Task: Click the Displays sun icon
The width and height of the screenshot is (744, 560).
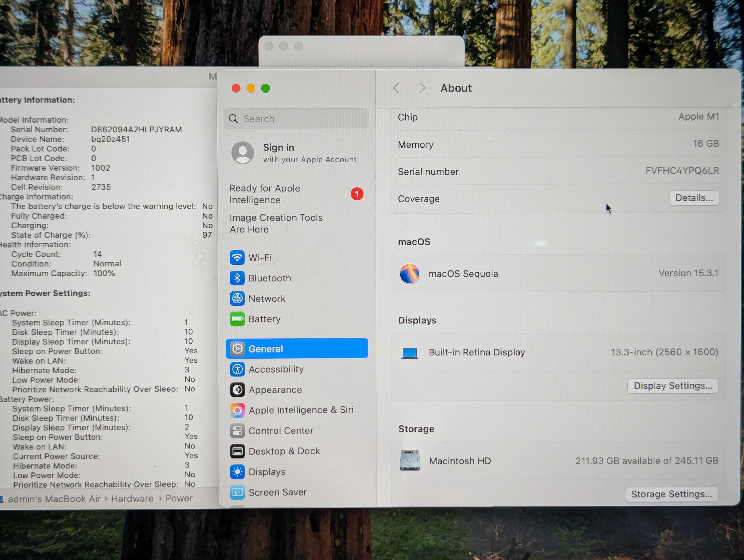Action: 237,472
